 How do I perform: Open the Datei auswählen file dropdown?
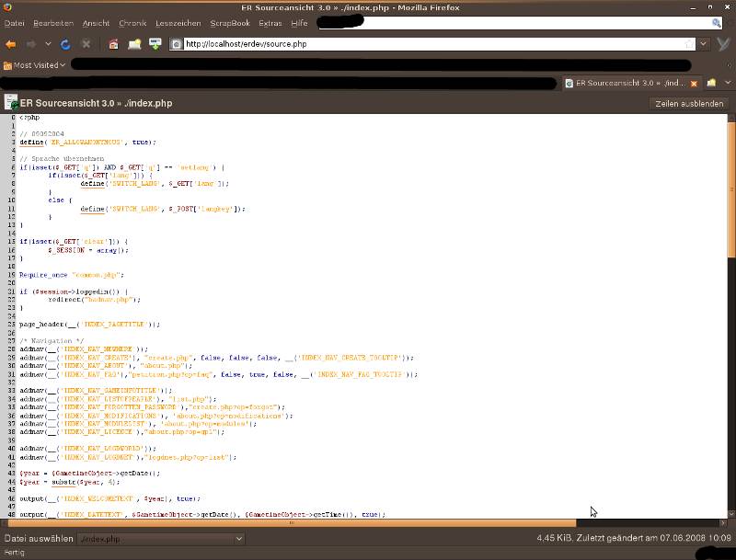coord(161,539)
